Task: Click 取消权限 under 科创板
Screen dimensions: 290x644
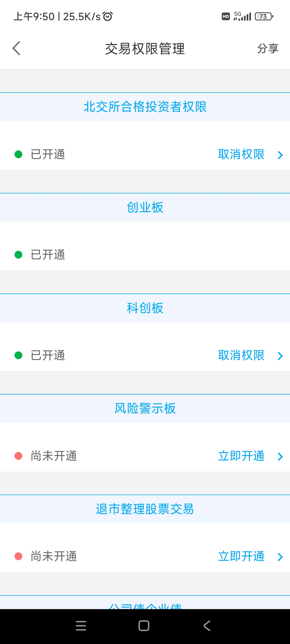Action: point(241,356)
